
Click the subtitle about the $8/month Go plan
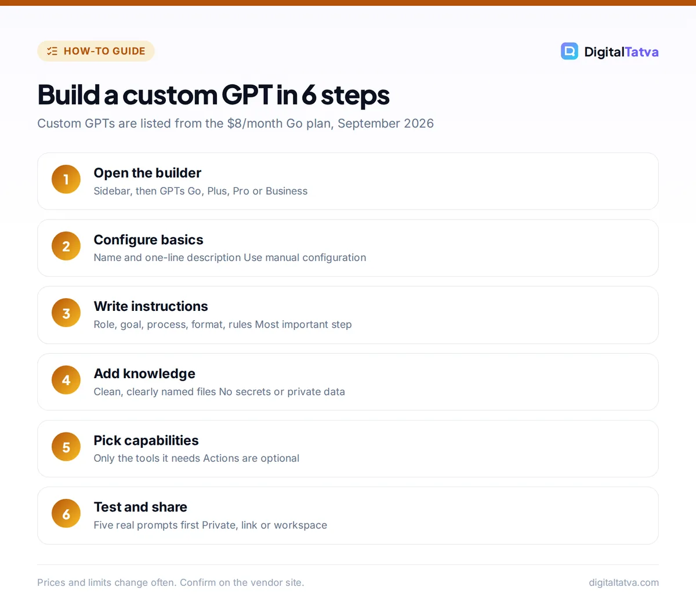(x=235, y=124)
